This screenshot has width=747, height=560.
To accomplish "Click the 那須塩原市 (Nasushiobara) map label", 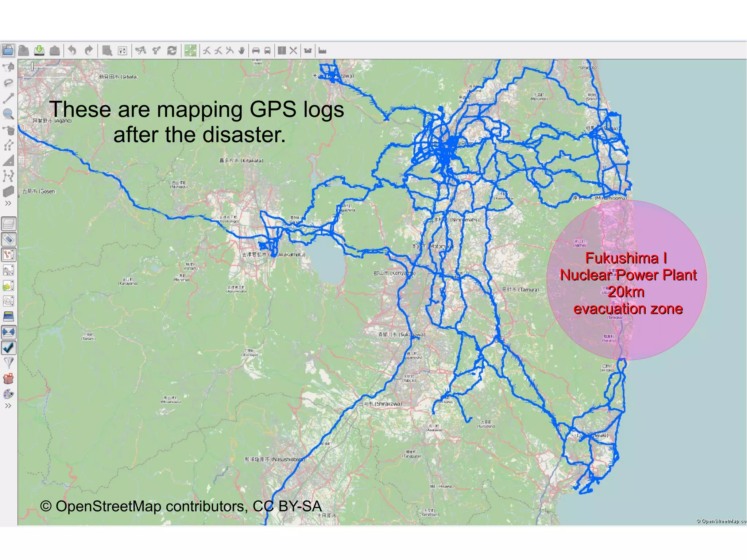I will click(275, 459).
